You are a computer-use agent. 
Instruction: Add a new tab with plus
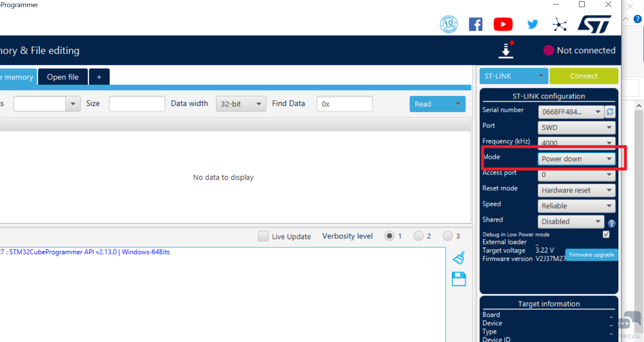(x=99, y=77)
